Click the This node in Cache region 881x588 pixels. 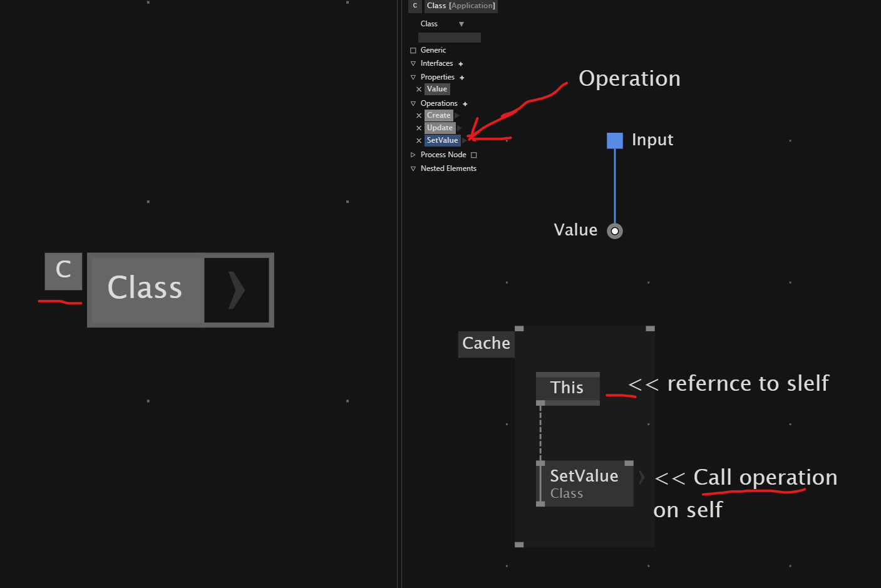[567, 388]
